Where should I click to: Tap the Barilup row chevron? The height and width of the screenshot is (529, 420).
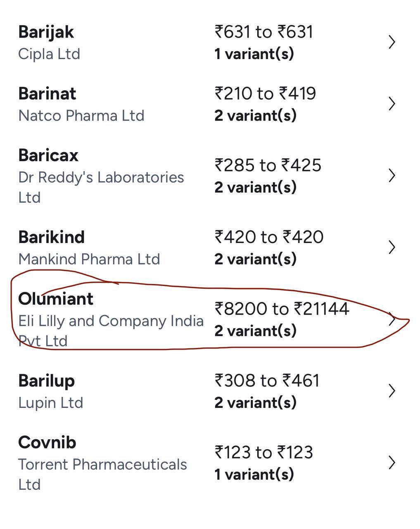(392, 391)
